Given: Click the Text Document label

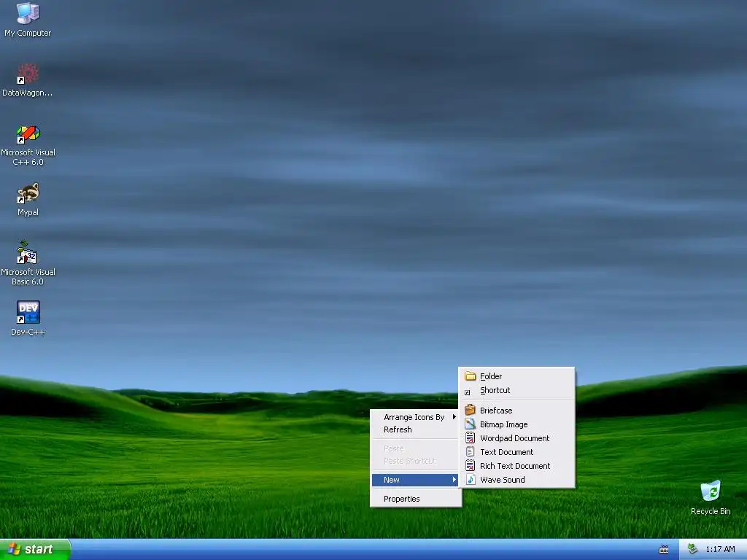Looking at the screenshot, I should tap(506, 452).
